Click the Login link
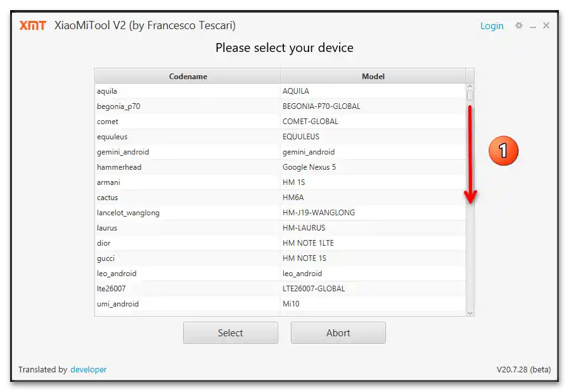 coord(492,26)
